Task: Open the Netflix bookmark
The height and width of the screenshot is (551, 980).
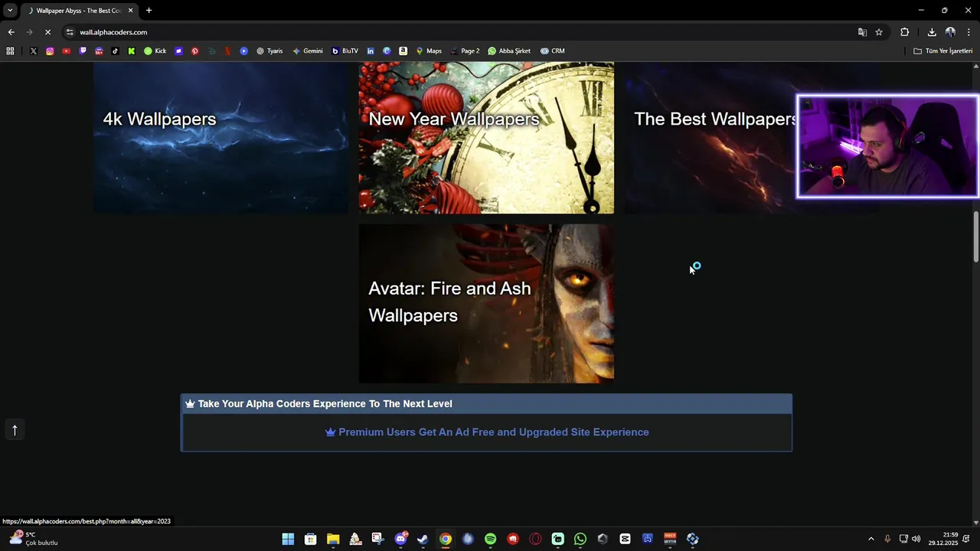Action: 227,51
